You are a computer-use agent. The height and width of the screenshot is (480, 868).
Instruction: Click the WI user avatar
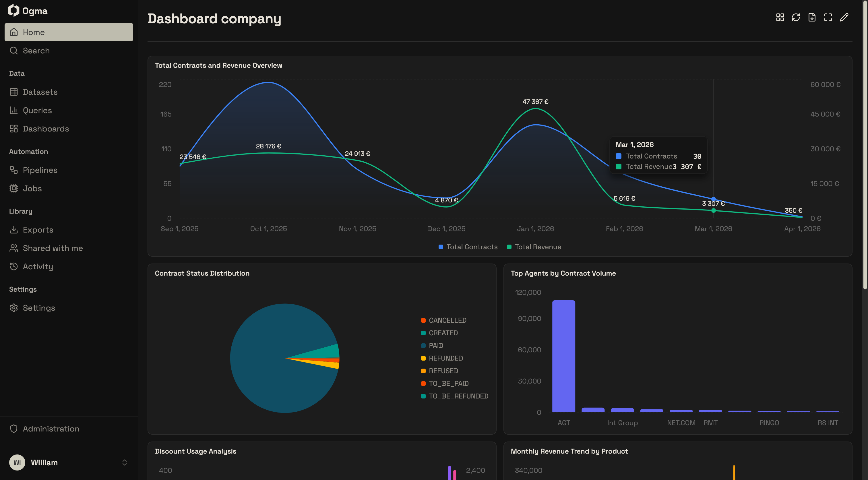(17, 462)
